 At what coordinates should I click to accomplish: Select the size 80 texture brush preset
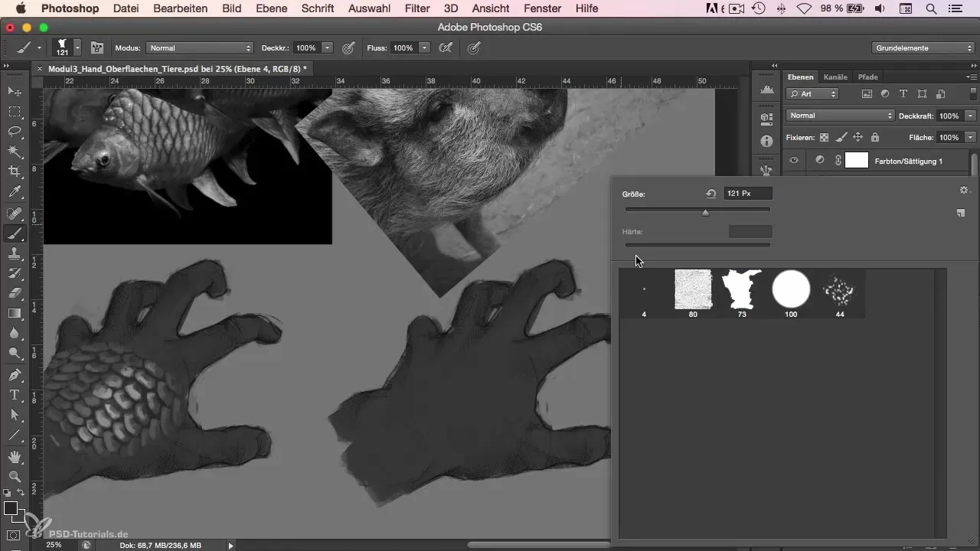coord(693,294)
